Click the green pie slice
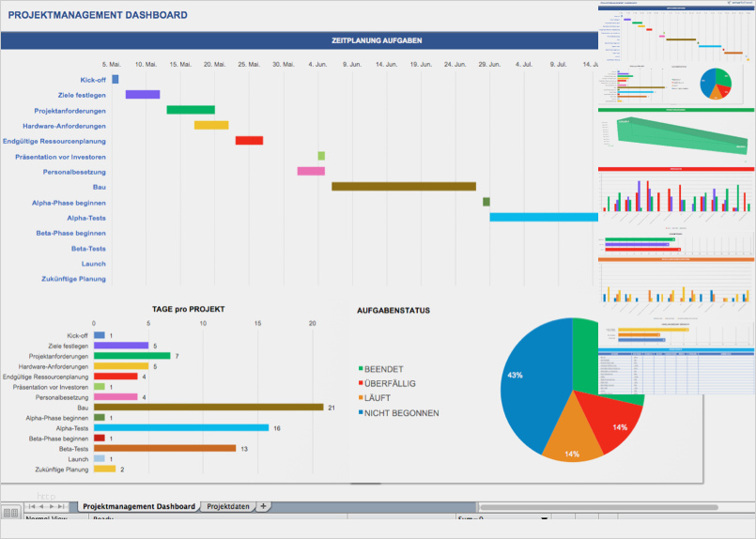Screen dimensions: 756x539 click(x=585, y=357)
